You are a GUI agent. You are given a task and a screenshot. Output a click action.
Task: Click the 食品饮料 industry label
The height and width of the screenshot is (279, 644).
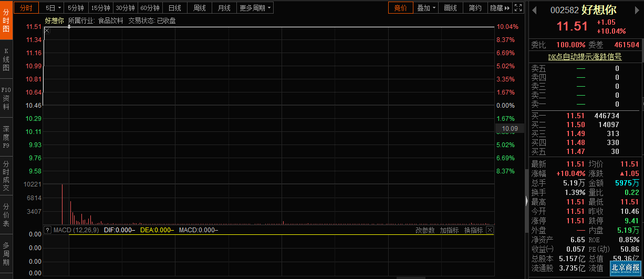click(111, 20)
